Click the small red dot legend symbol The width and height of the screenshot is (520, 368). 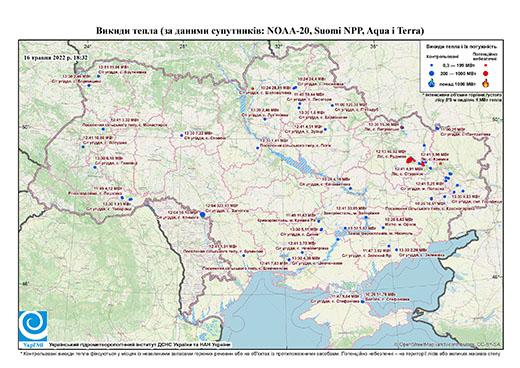coord(486,65)
